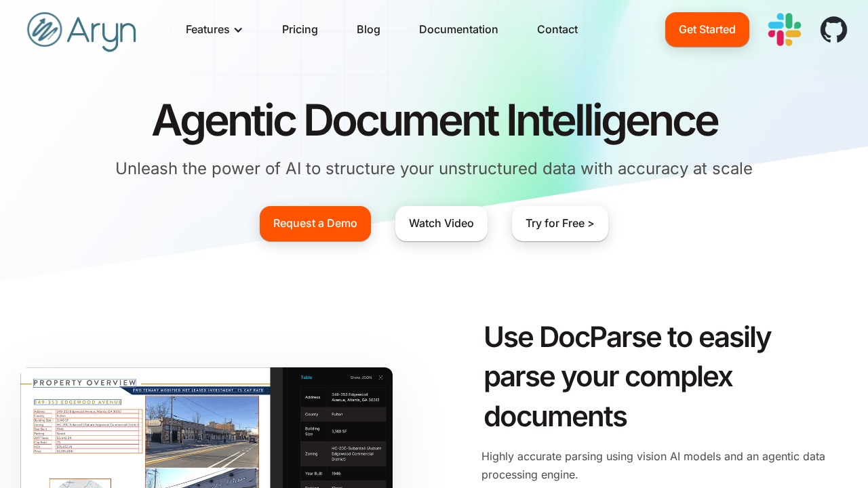Click the expand icon beside Show JSON

tap(381, 378)
